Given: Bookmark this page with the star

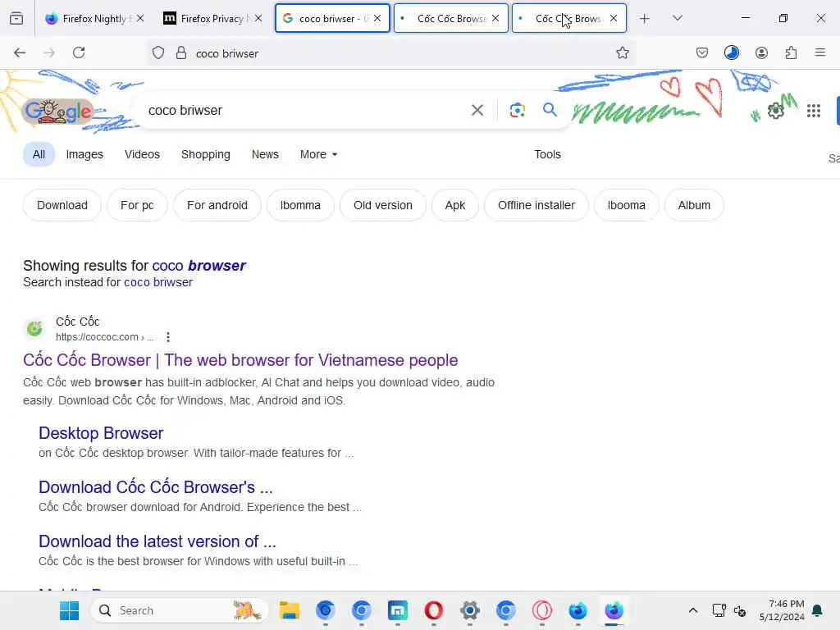Looking at the screenshot, I should pyautogui.click(x=622, y=52).
